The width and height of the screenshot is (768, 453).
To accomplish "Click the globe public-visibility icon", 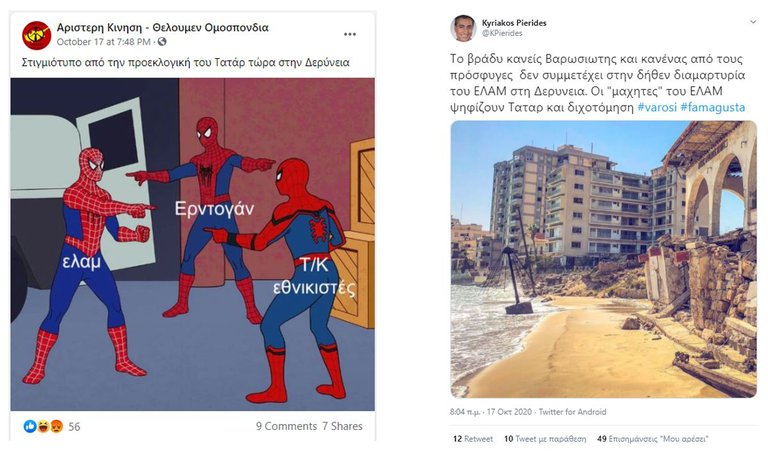I will 162,42.
